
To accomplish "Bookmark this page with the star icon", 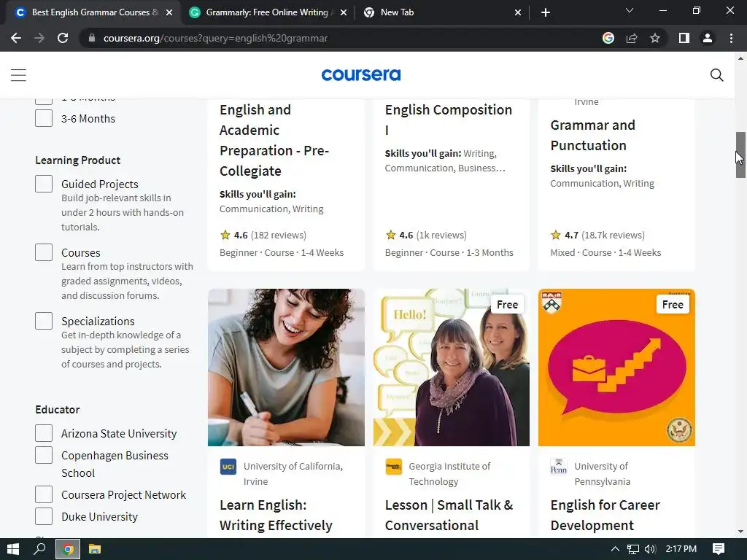I will pyautogui.click(x=655, y=38).
